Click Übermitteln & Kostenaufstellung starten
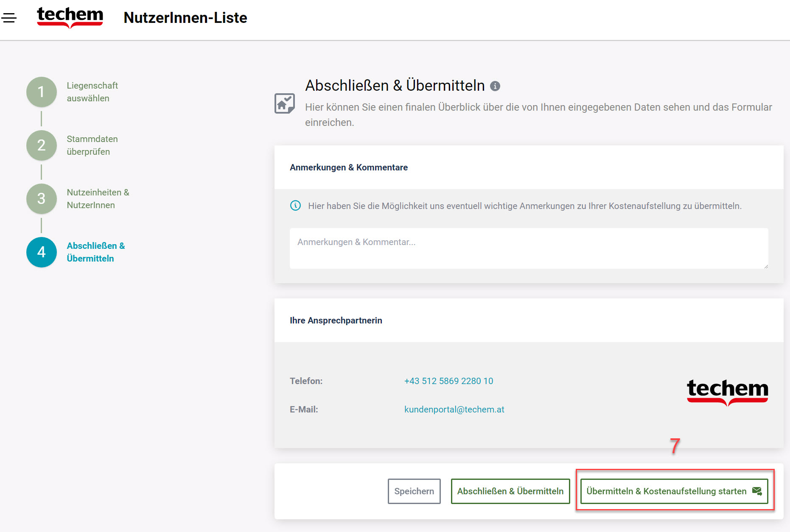The width and height of the screenshot is (790, 532). point(666,491)
